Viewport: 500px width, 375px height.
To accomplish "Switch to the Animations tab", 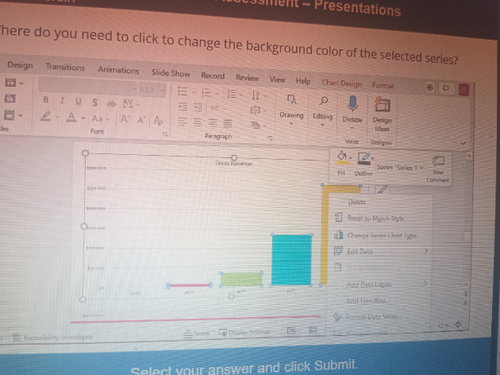I will pos(118,70).
